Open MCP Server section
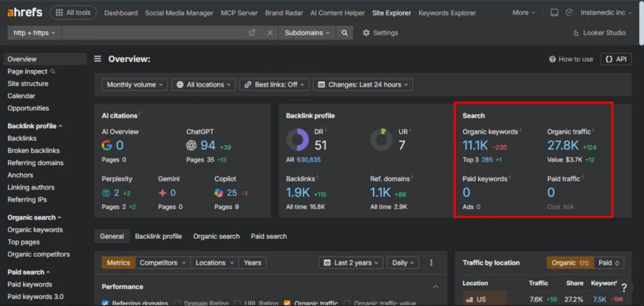 [239, 13]
